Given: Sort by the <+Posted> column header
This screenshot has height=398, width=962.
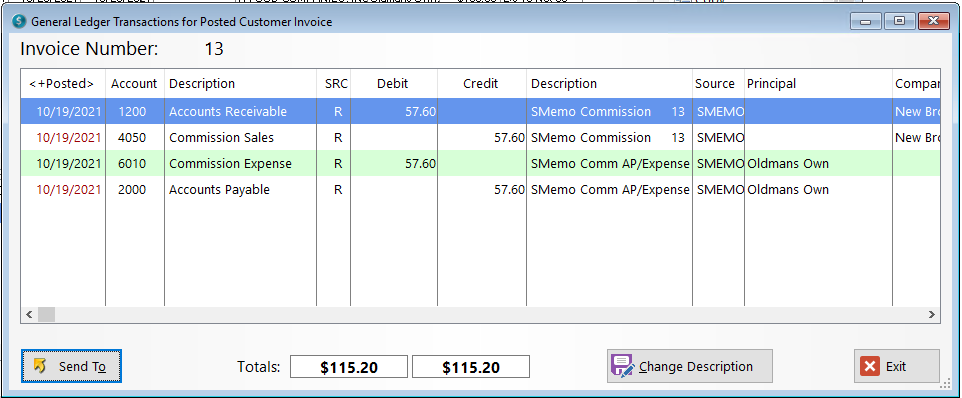Looking at the screenshot, I should point(63,83).
